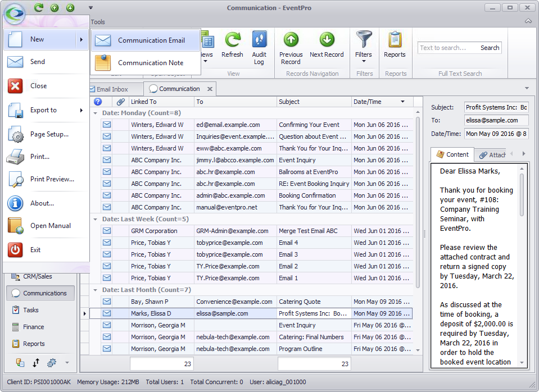
Task: Click the full text search field
Action: pos(448,48)
